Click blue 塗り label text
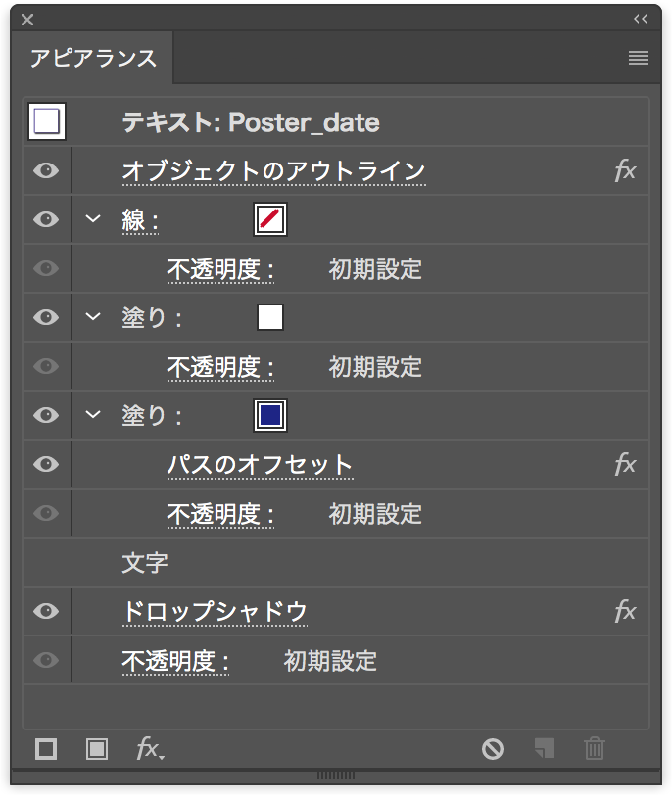 [152, 416]
